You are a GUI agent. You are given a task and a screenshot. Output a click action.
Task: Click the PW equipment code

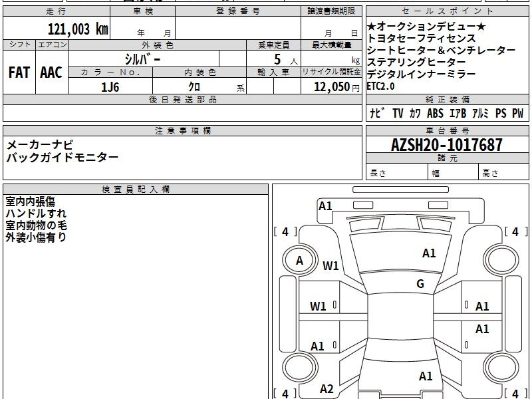click(518, 113)
